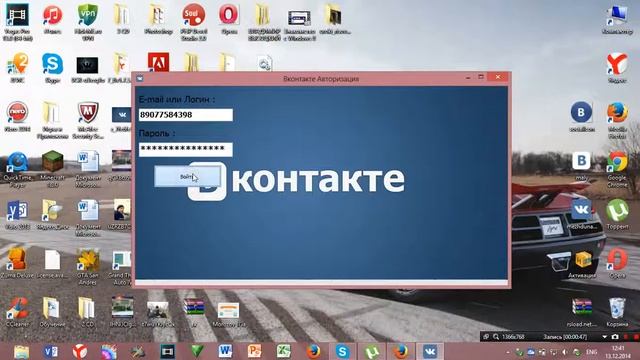Screen dimensions: 640x360
Task: Show hidden tray icons arrow
Action: (x=508, y=352)
